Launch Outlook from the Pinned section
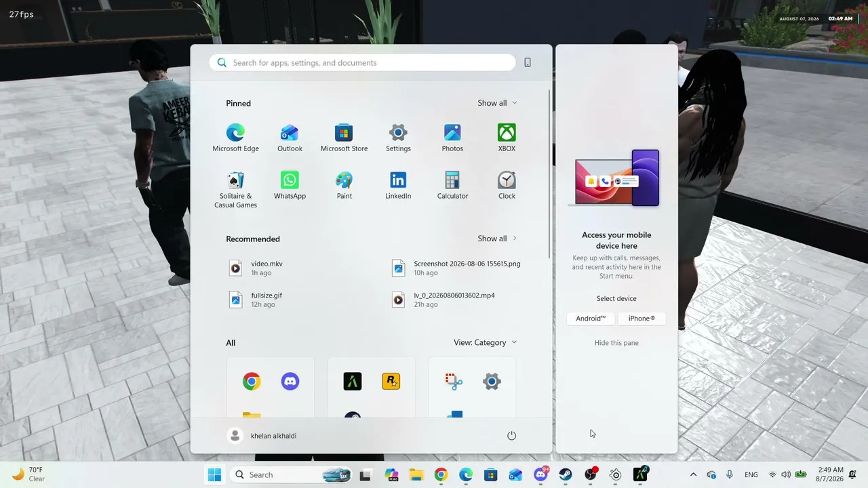This screenshot has height=488, width=868. [x=290, y=138]
